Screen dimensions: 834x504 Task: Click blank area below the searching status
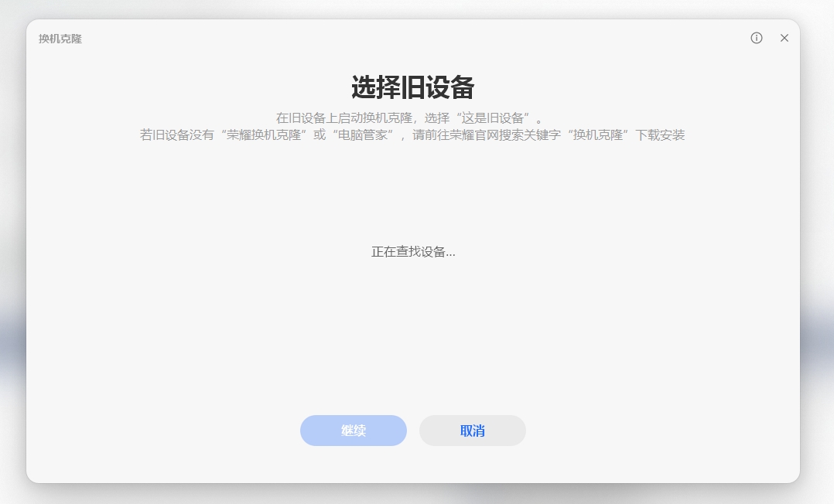pyautogui.click(x=413, y=332)
